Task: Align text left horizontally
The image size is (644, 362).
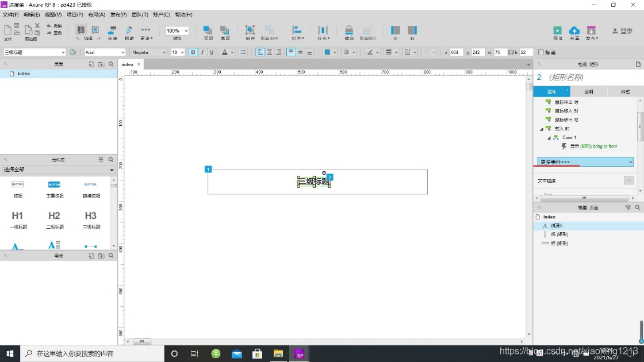Action: [x=259, y=52]
